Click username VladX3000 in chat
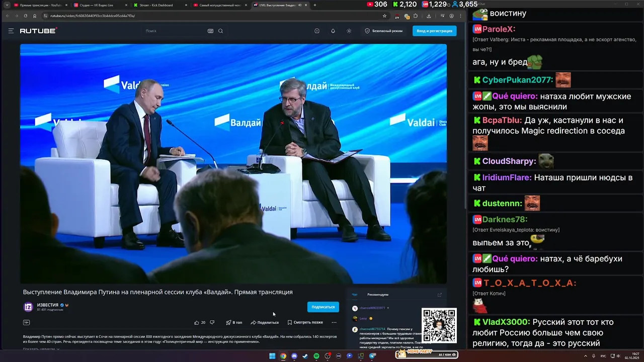 tap(506, 322)
